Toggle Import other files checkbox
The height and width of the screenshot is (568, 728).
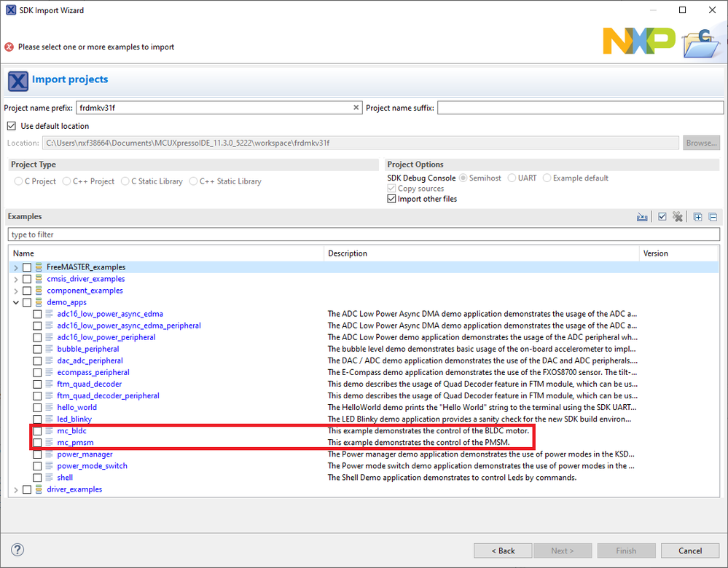391,199
